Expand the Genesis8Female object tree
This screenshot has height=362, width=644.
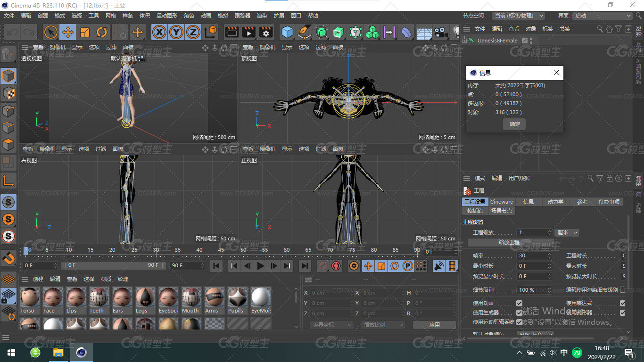click(x=465, y=41)
